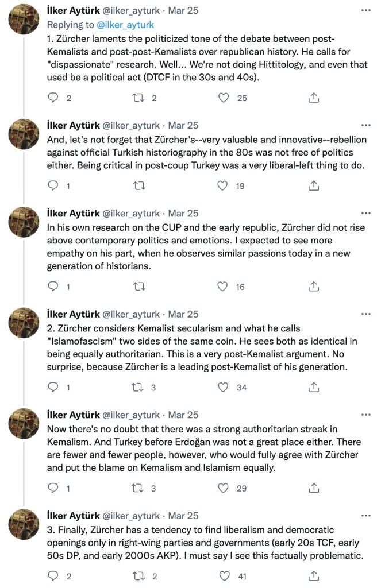Reply to the tweet about right-wing parties
381x588 pixels.
[x=53, y=576]
